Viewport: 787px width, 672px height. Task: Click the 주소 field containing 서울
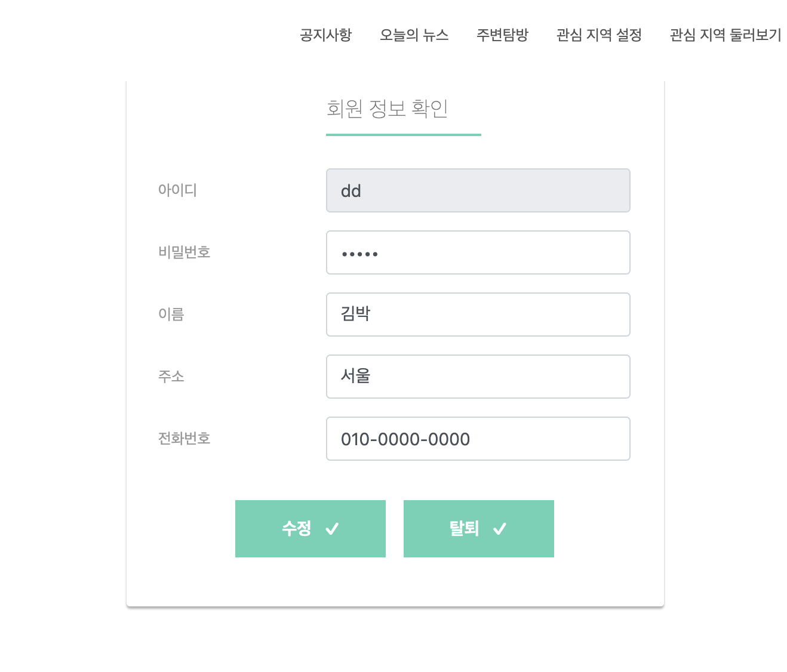click(x=478, y=377)
